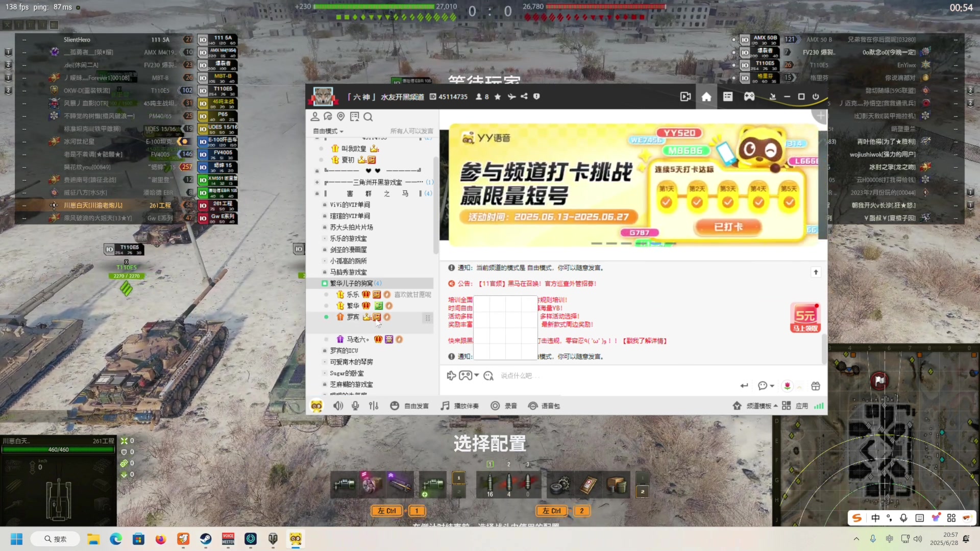Select the 繁华儿子的狗窝 channel row
The image size is (980, 551).
tap(370, 283)
